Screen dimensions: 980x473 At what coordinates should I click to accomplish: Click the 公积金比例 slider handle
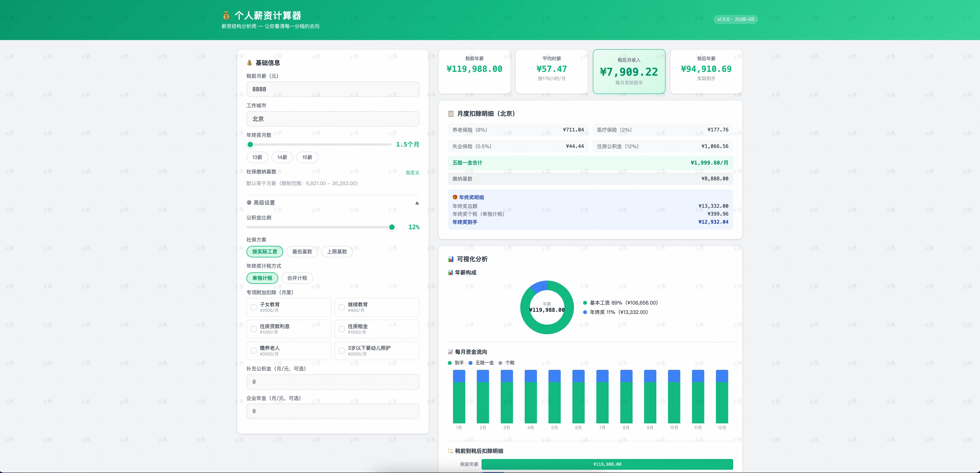pyautogui.click(x=392, y=227)
